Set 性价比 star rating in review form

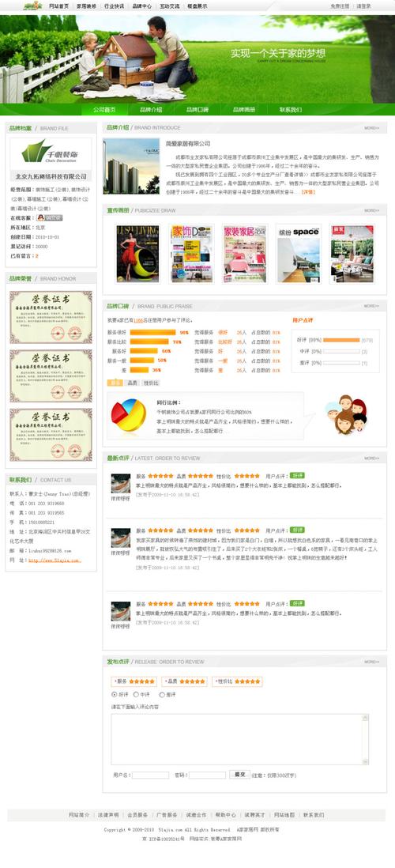coord(246,681)
